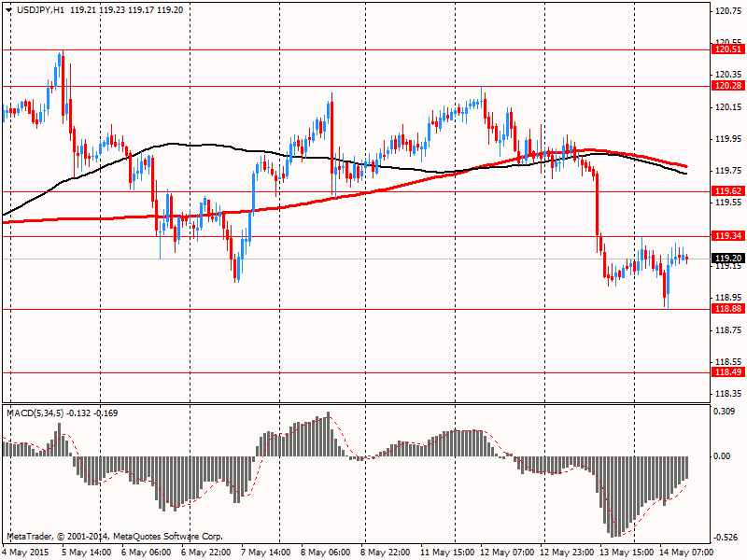Click the current price label 119.20
Screen dimensions: 747x560
728,259
